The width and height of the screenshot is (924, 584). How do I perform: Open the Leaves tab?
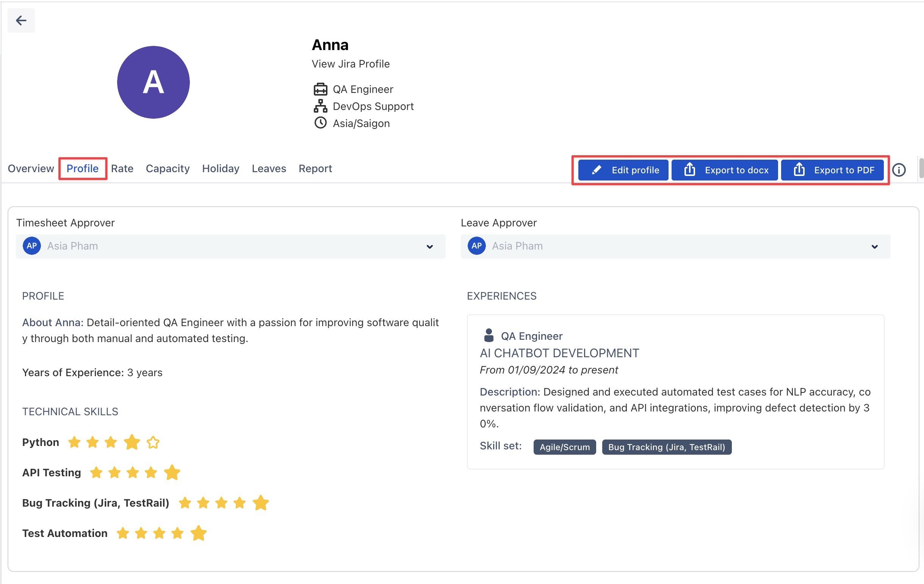pyautogui.click(x=269, y=168)
